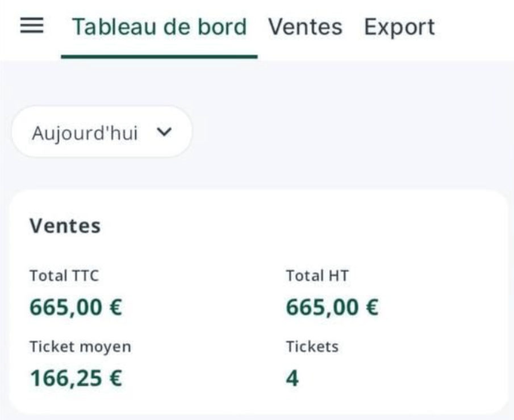This screenshot has width=514, height=420.
Task: Expand the Aujourd'hui period dropdown
Action: click(102, 132)
